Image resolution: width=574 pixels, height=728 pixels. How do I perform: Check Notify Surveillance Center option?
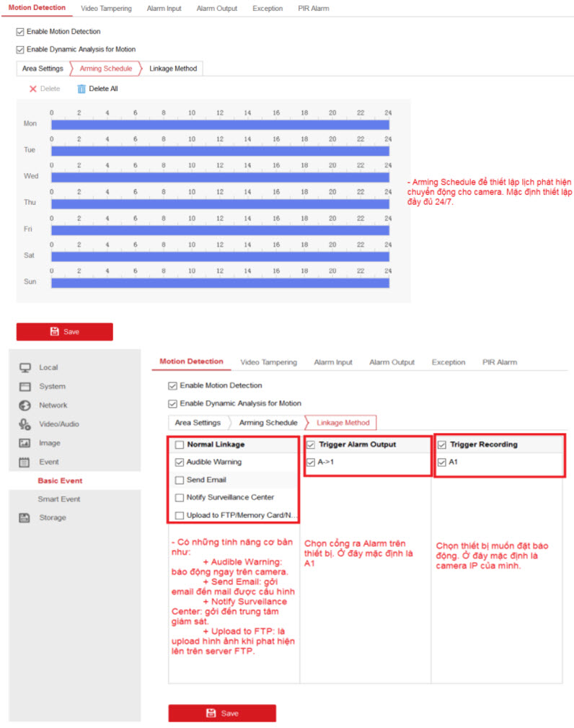pyautogui.click(x=180, y=497)
